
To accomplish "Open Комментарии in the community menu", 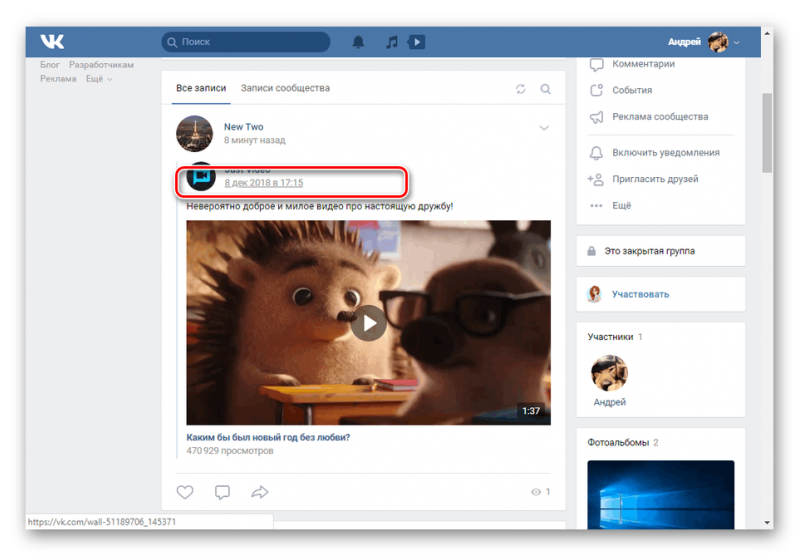I will [643, 64].
